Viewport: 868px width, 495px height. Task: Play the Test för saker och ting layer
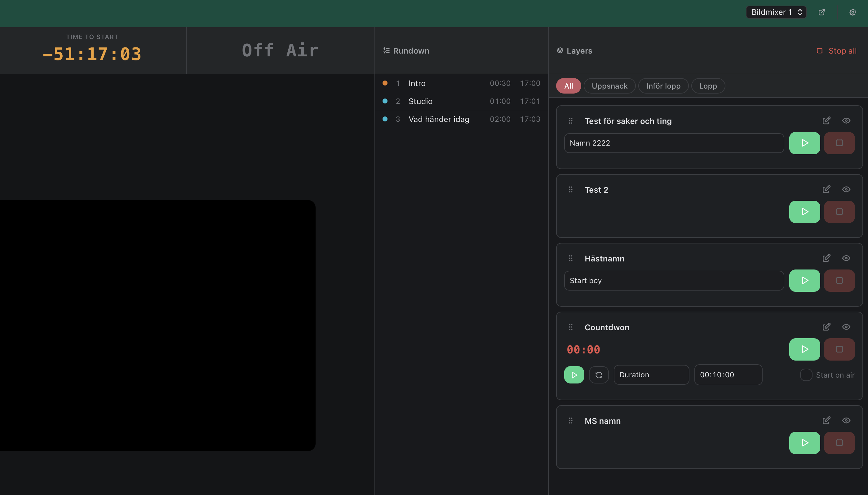pyautogui.click(x=804, y=143)
